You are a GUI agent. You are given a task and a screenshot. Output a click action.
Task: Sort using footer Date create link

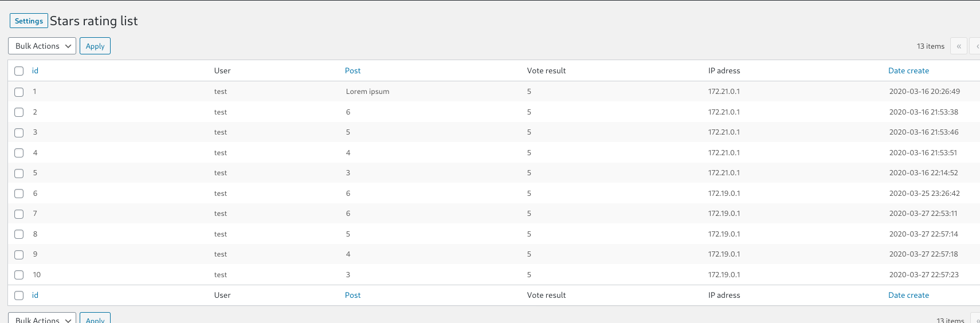(908, 295)
